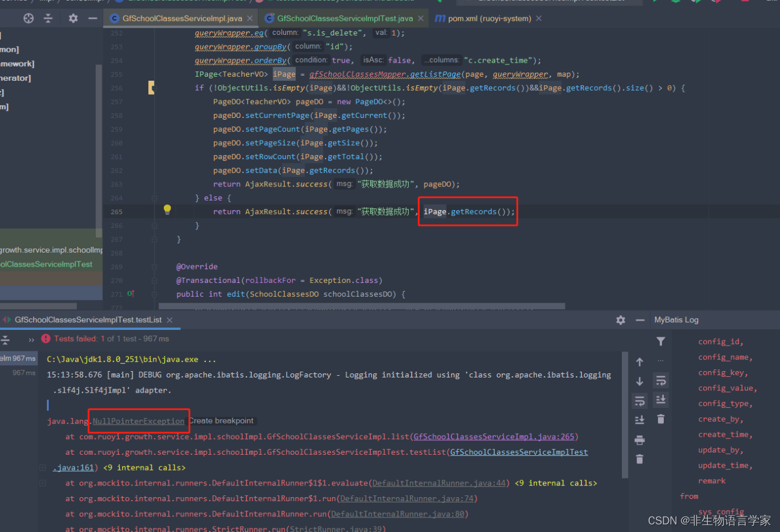Open the DefaultInternalRunner.java:80 link

(398, 514)
